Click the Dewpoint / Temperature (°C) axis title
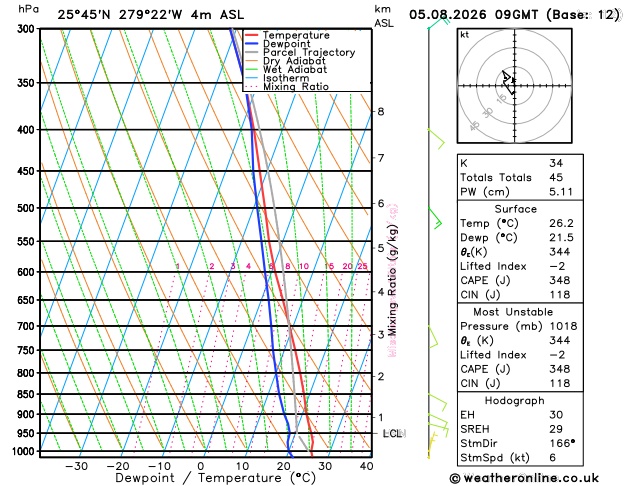Screen dimensions: 629x486 (x=215, y=478)
